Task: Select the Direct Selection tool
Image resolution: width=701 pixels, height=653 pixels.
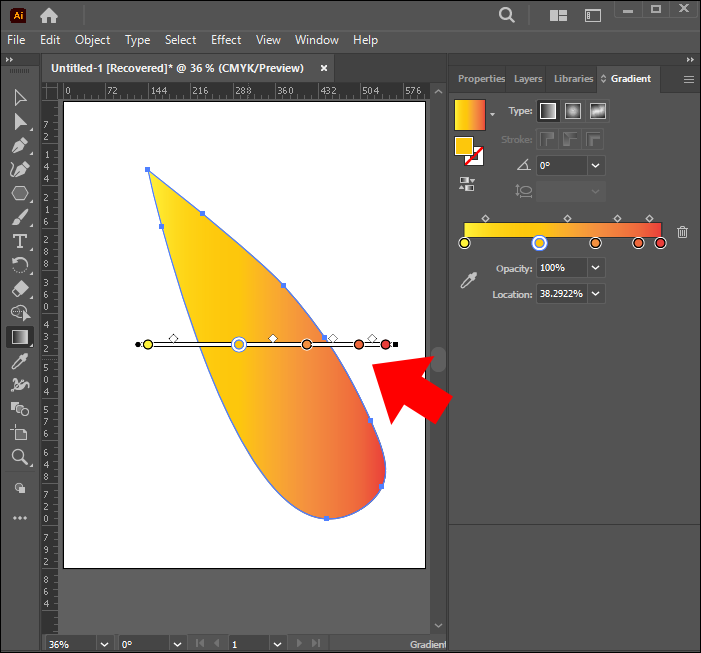Action: point(20,121)
